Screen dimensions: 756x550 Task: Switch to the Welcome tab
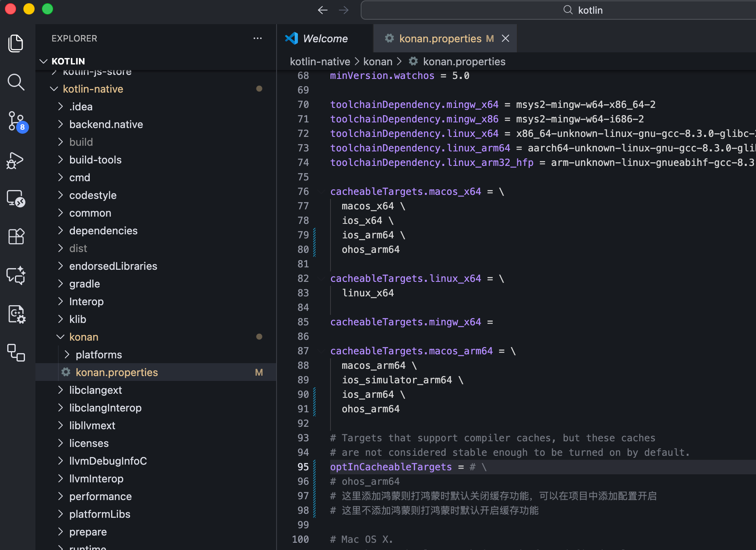[325, 39]
